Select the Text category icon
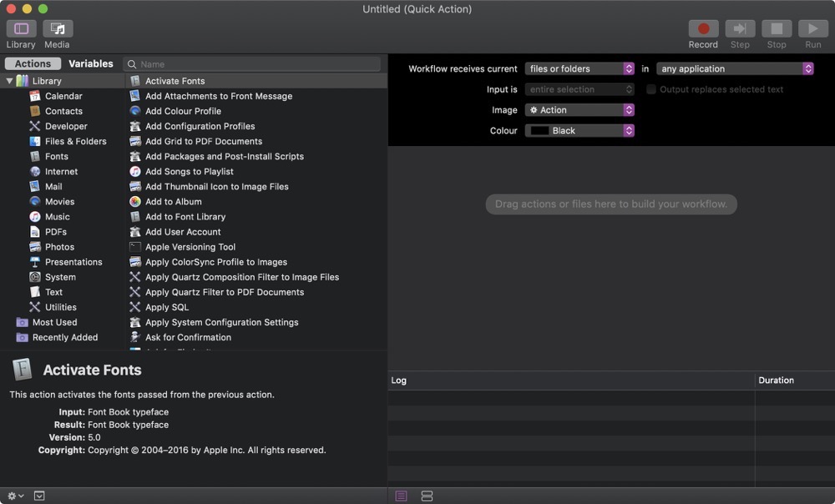Image resolution: width=835 pixels, height=504 pixels. coord(34,292)
